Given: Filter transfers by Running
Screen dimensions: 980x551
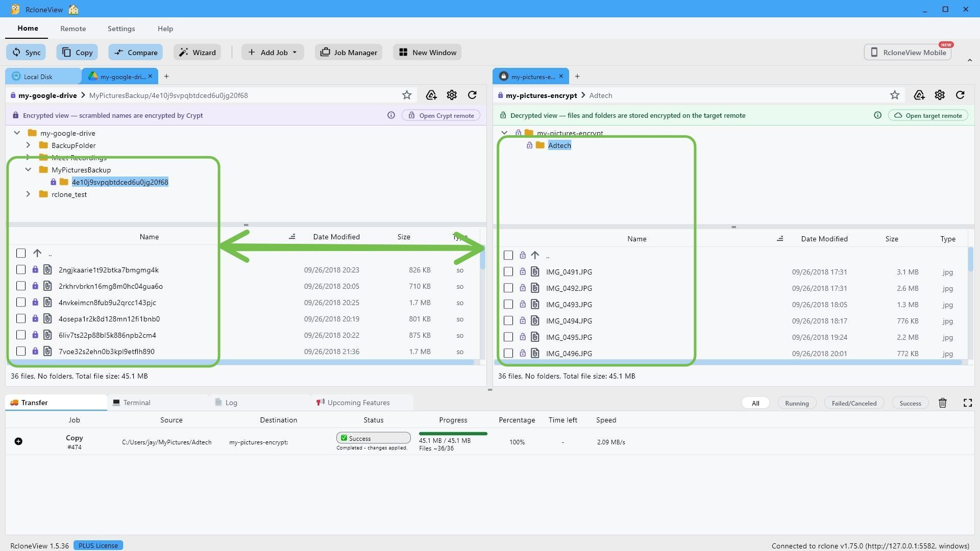Looking at the screenshot, I should (x=797, y=403).
